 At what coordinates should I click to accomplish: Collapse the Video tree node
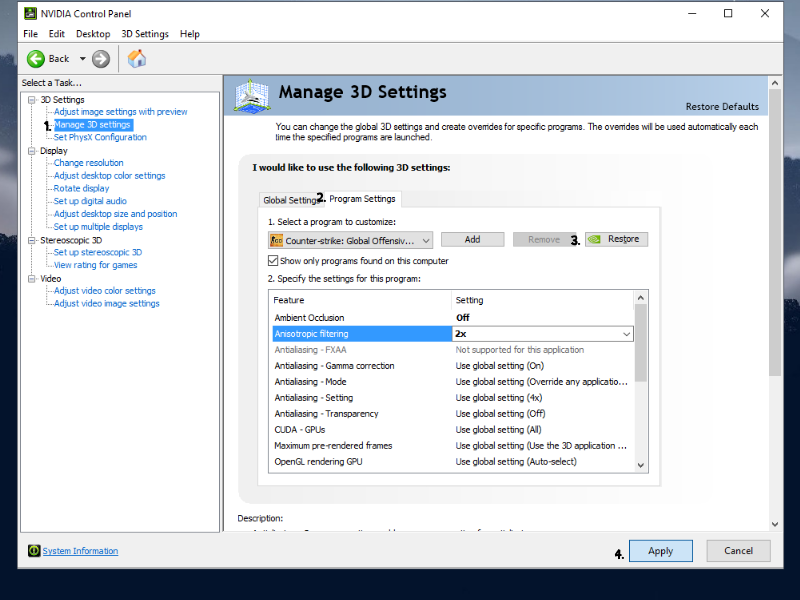click(x=32, y=279)
